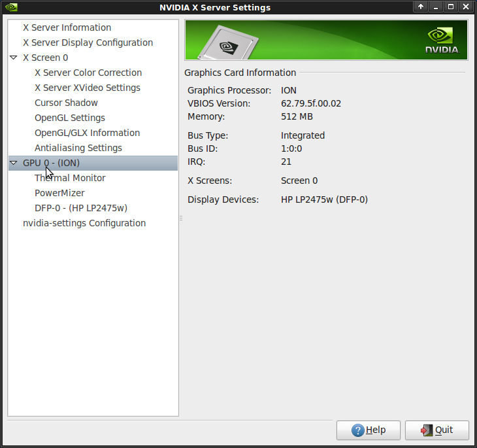
Task: Open PowerMizer settings
Action: (59, 193)
